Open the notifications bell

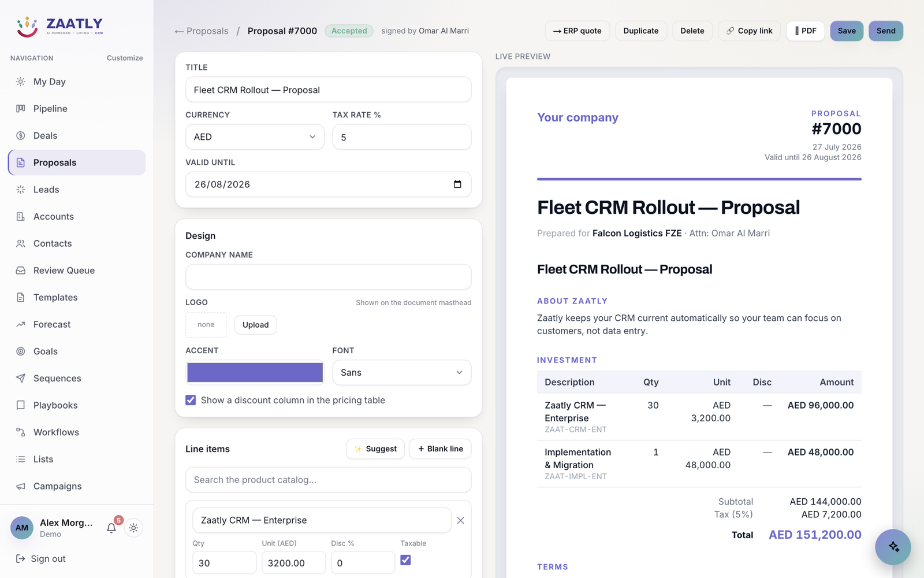pos(111,528)
